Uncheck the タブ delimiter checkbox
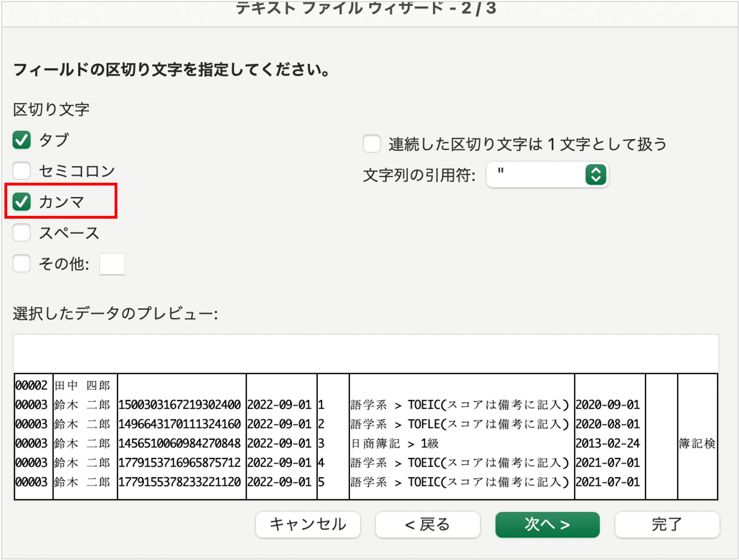The image size is (739, 560). click(21, 140)
